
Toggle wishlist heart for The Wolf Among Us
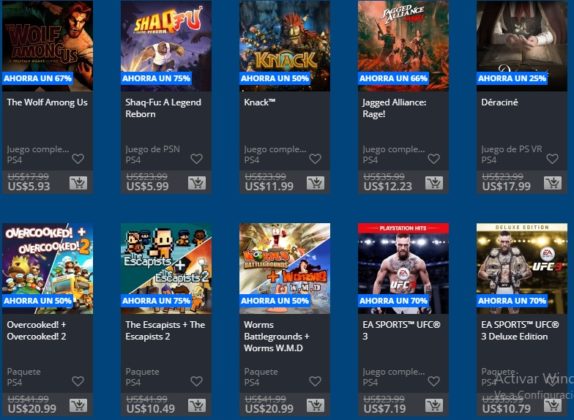[x=78, y=159]
